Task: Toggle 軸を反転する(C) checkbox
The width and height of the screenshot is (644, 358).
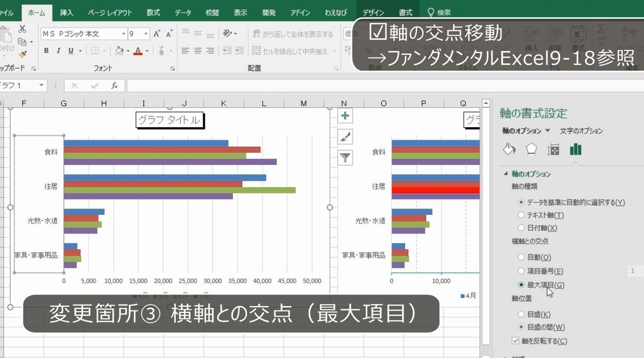Action: click(516, 340)
